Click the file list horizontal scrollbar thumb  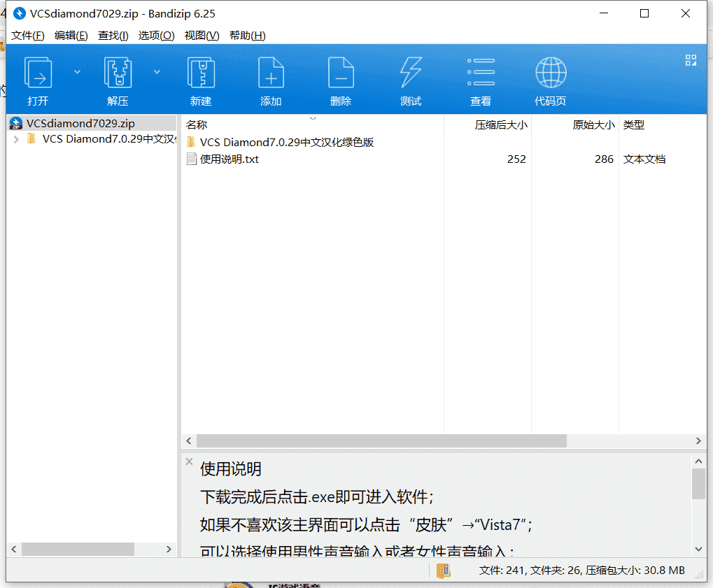point(381,440)
